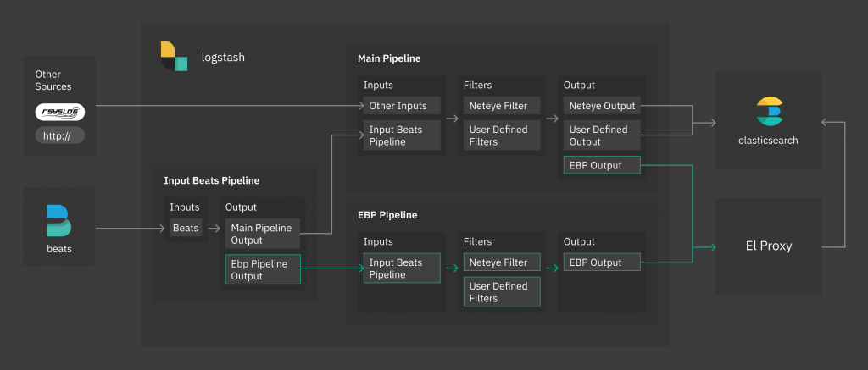Select the User Defined Output box
Viewport: 868px width, 370px height.
[x=602, y=135]
